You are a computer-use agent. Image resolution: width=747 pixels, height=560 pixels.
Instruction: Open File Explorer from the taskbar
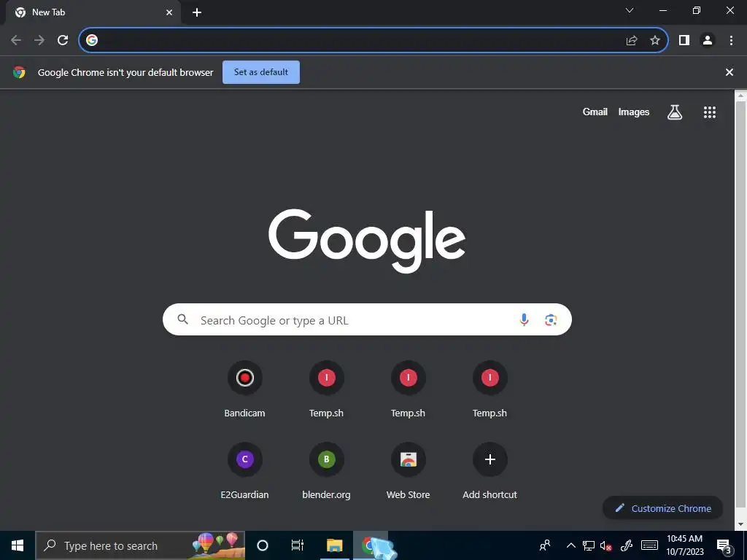334,545
